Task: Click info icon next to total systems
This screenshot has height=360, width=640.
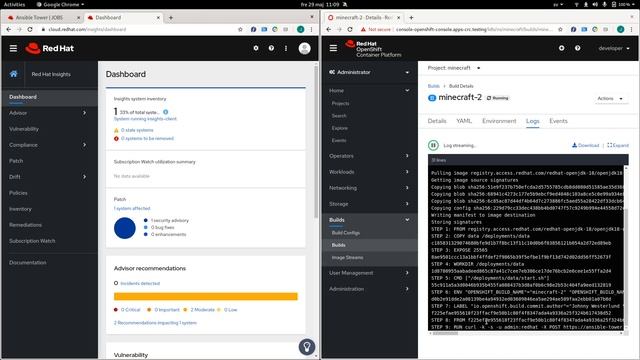Action: [165, 112]
